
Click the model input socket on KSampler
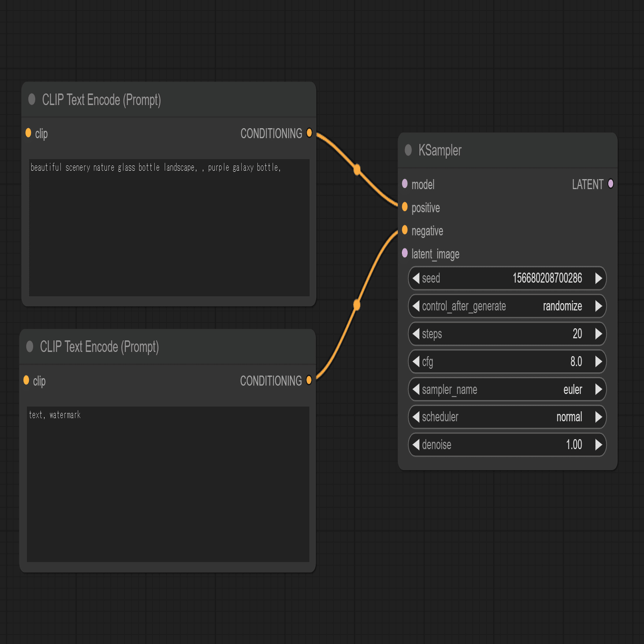404,184
